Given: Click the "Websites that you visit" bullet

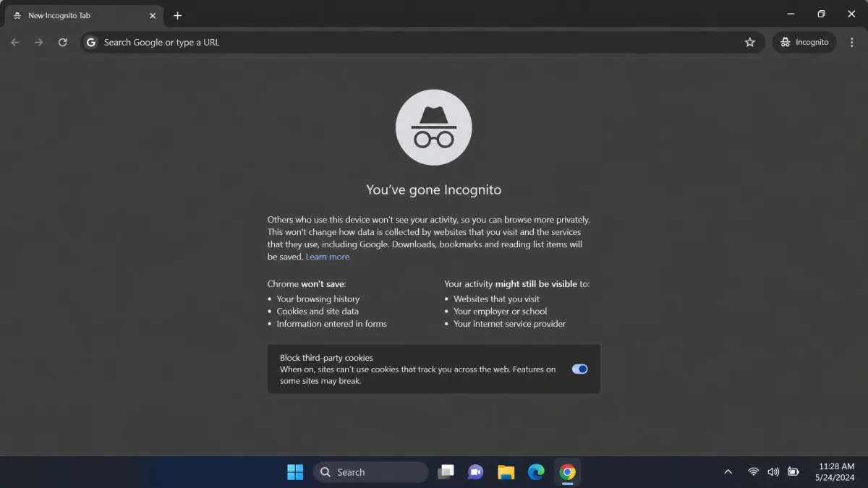Looking at the screenshot, I should 496,299.
